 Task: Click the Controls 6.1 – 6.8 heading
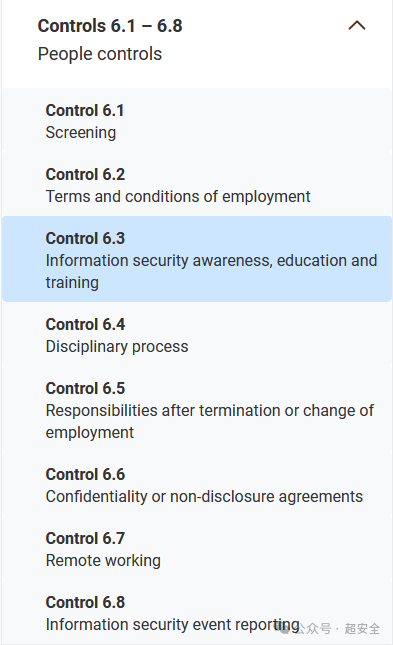click(110, 26)
